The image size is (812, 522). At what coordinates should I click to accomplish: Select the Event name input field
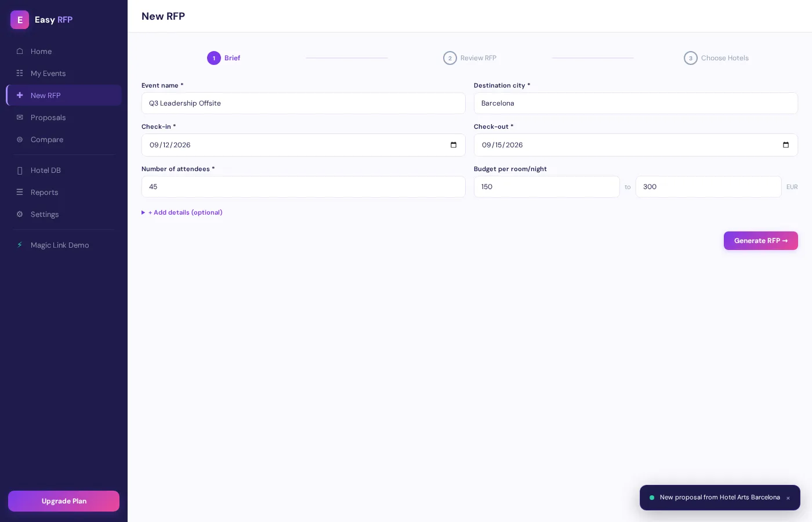[303, 103]
